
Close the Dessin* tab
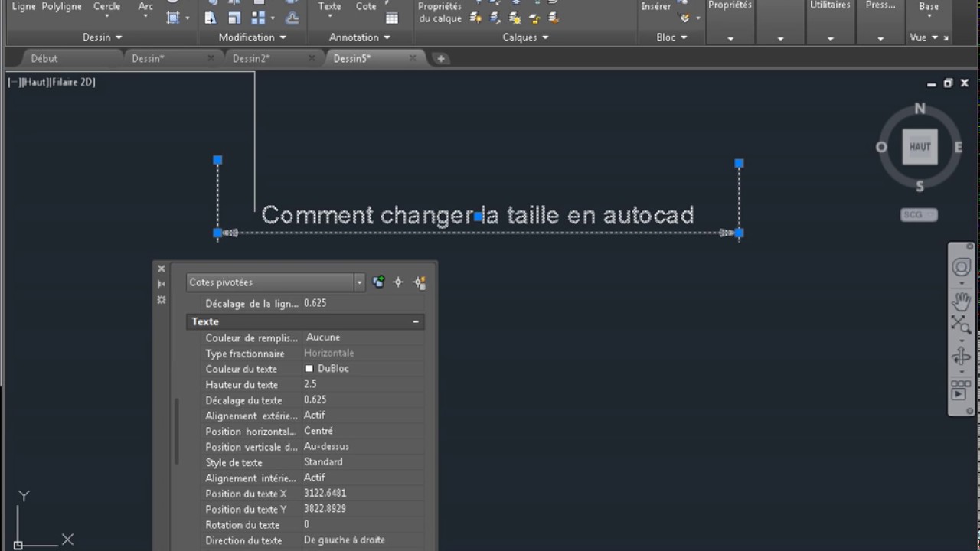point(211,58)
